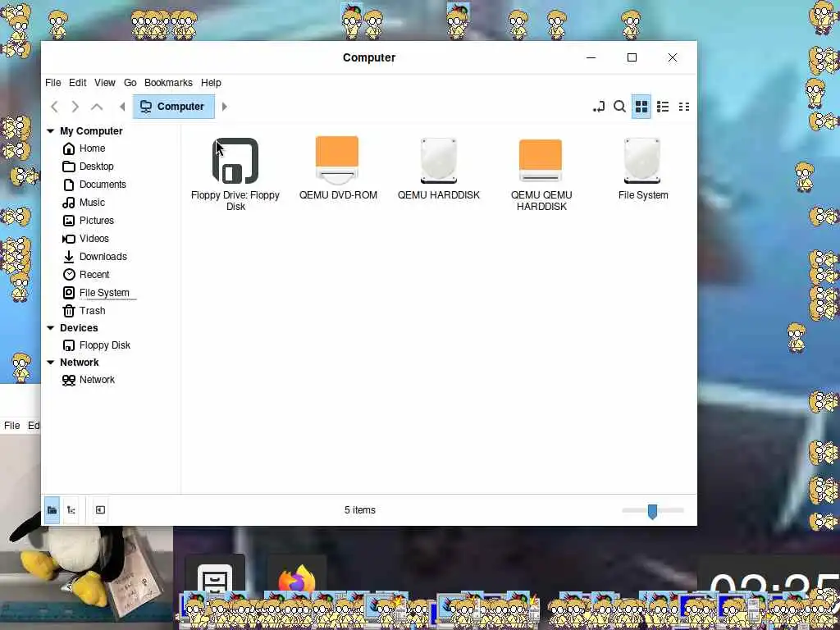The image size is (840, 630).
Task: Switch to icon view
Action: 641,107
